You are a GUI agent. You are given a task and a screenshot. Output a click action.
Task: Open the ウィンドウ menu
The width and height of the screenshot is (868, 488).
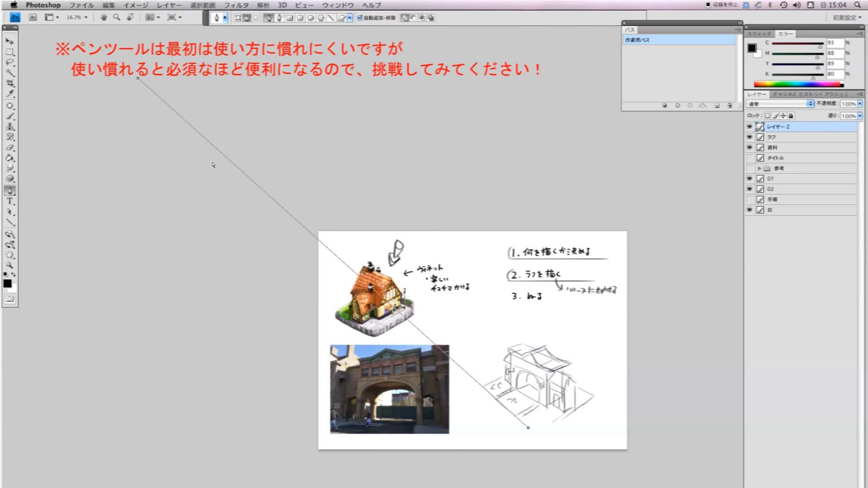[338, 5]
